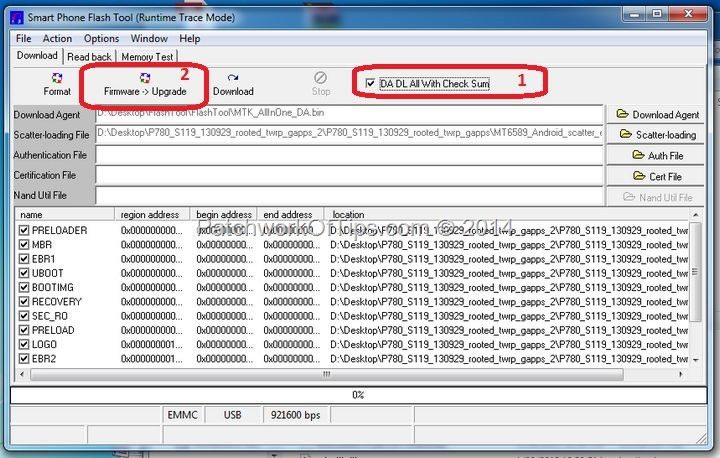Viewport: 720px width, 458px height.
Task: Click the horizontal scrollbar thumb
Action: [x=326, y=374]
